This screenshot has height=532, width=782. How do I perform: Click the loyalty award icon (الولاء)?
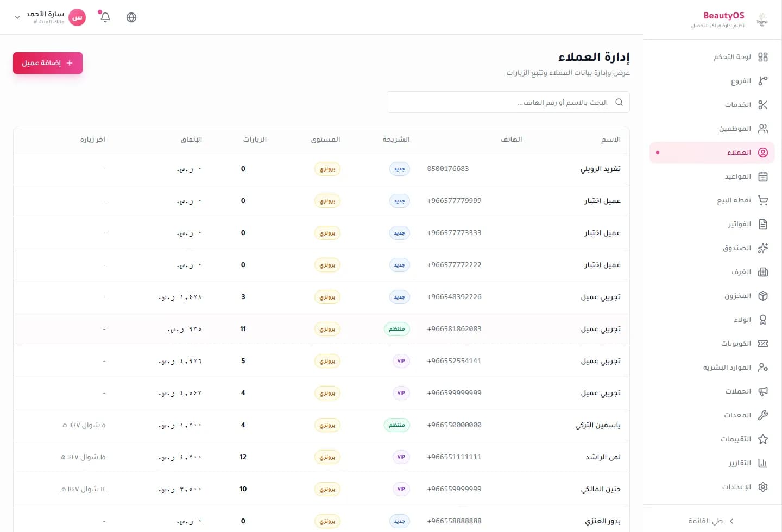coord(763,320)
